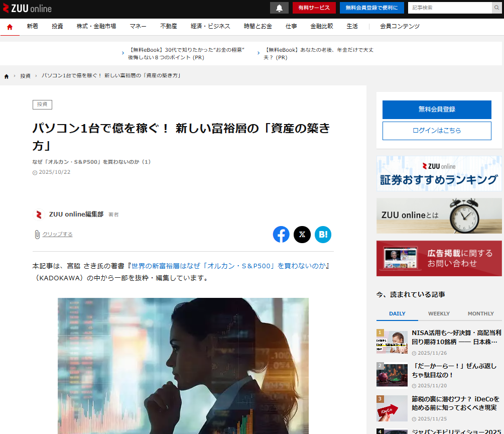
Task: Clip the article with クリップする
Action: pyautogui.click(x=57, y=234)
